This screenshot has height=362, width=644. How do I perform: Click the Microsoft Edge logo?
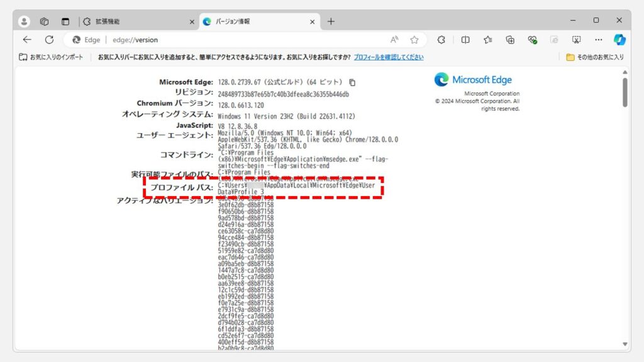pyautogui.click(x=473, y=80)
